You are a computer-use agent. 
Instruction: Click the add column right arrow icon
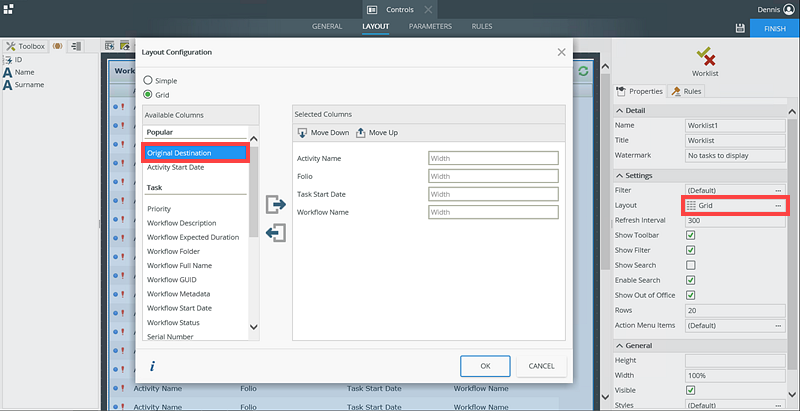[x=276, y=205]
